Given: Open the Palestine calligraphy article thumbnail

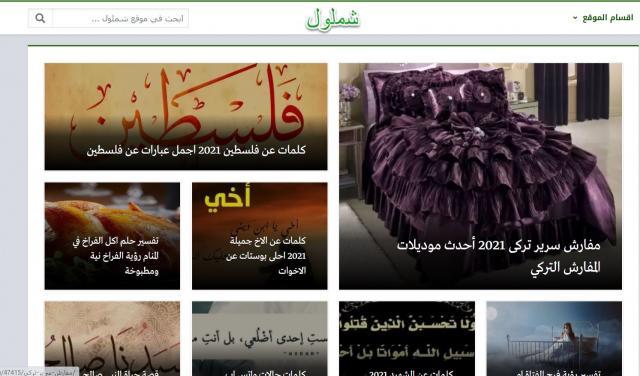Looking at the screenshot, I should 186,116.
